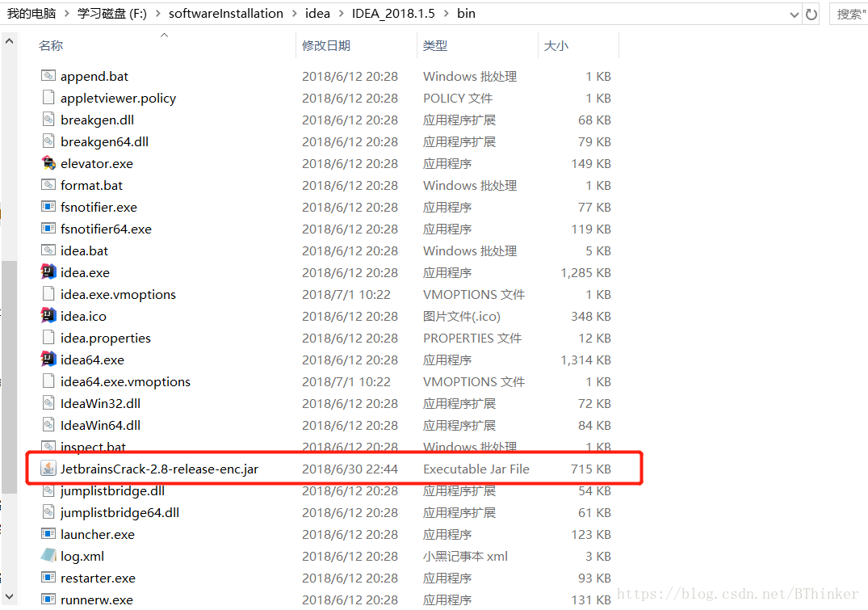Click the idea.exe IntelliJ icon
This screenshot has height=610, width=868.
tap(48, 271)
